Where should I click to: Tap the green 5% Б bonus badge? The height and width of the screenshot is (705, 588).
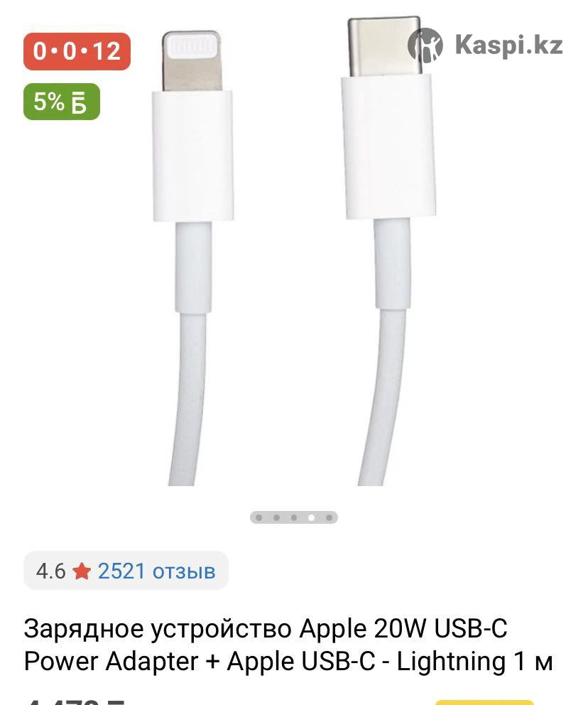click(x=62, y=102)
